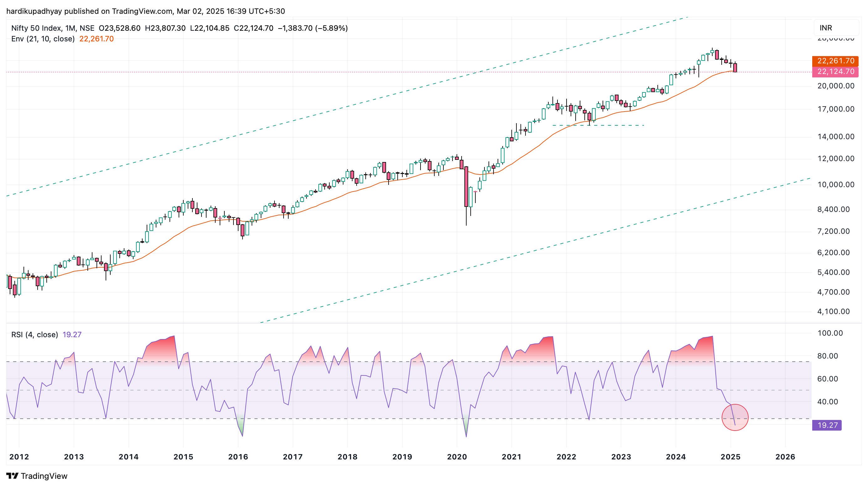Click the RSI (4, close) legend
The width and height of the screenshot is (868, 487).
(34, 334)
